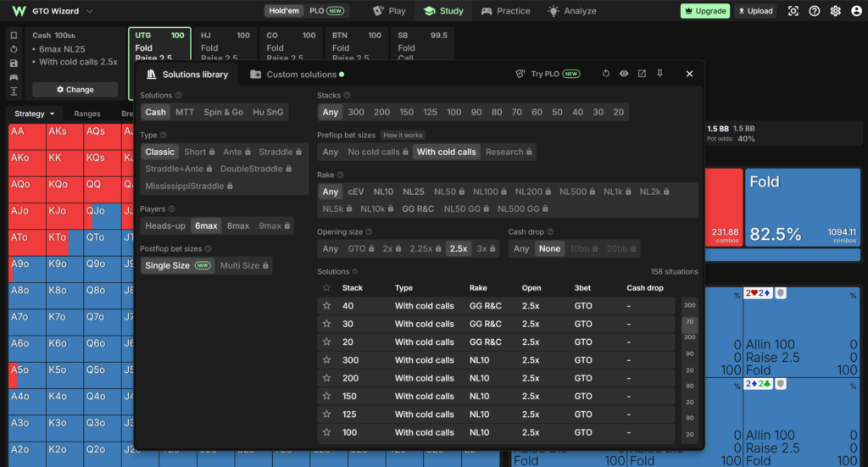Click the Upload button

click(x=755, y=11)
